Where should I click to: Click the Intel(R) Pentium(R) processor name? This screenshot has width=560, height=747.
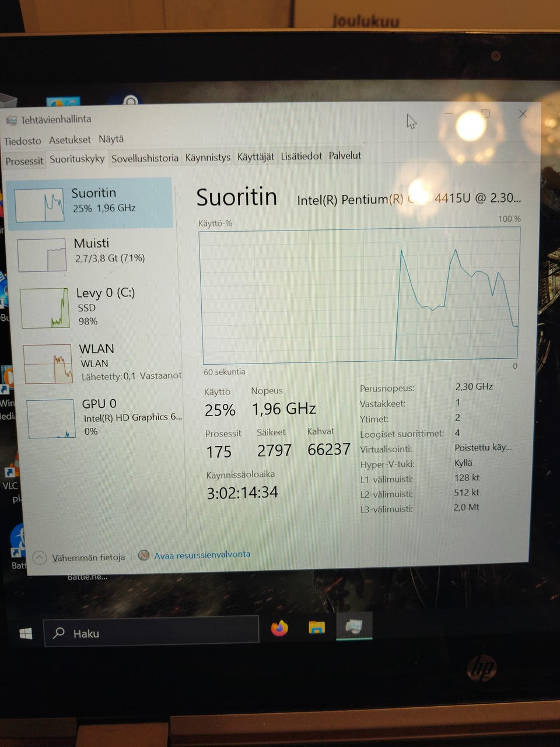pos(409,199)
